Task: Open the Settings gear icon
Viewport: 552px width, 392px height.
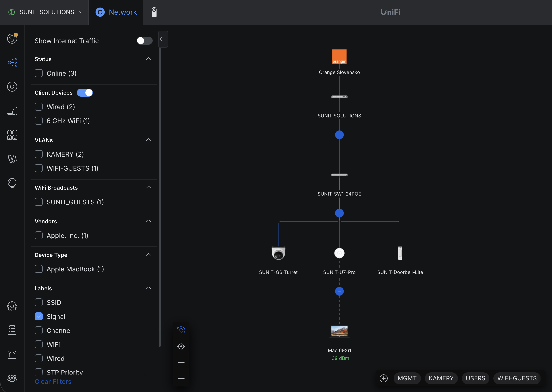Action: (x=12, y=306)
